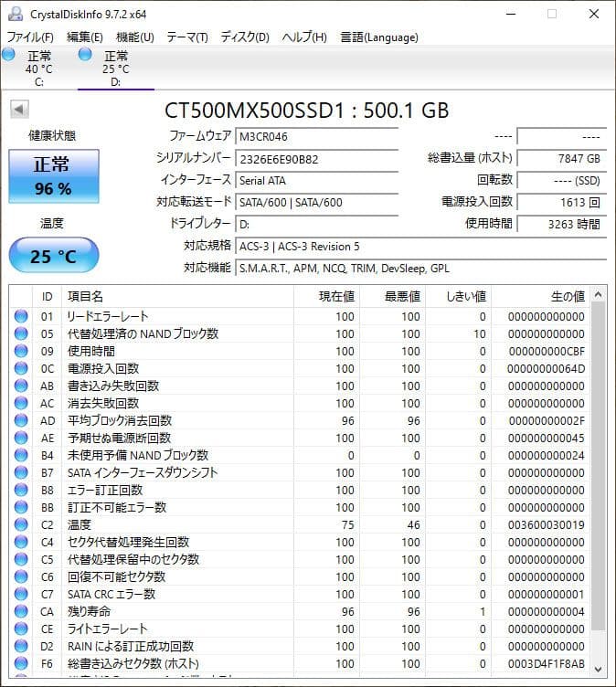Click raw value 0000000064D in 電源投入回数 row
This screenshot has height=687, width=616.
pyautogui.click(x=547, y=368)
